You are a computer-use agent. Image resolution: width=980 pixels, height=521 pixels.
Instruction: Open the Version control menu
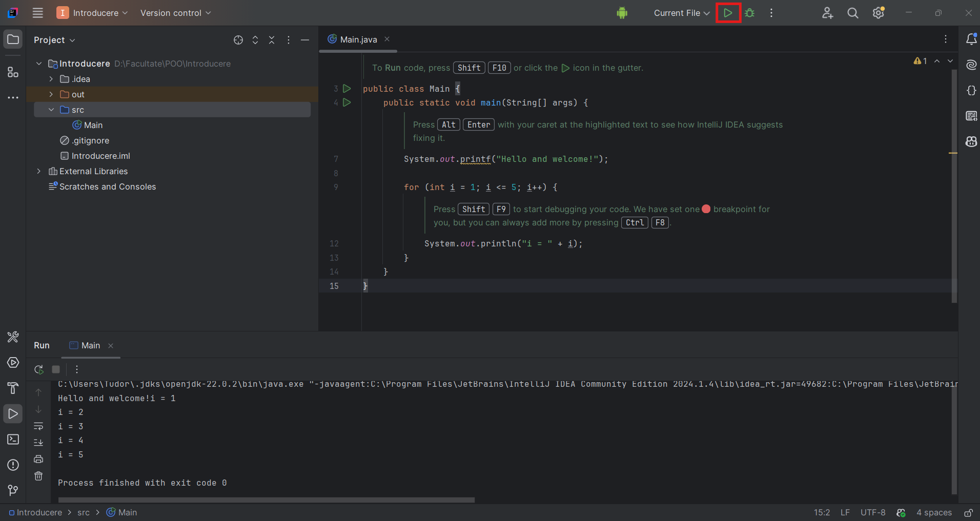pyautogui.click(x=175, y=13)
